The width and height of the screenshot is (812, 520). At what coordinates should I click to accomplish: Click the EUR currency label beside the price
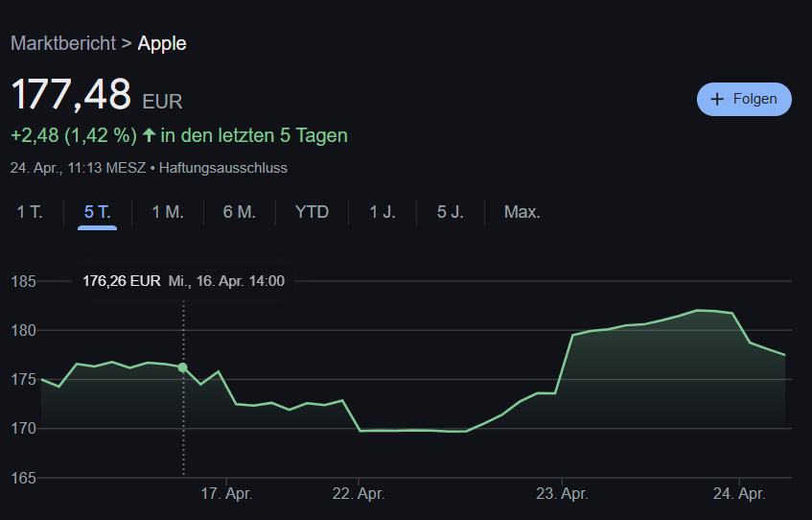[163, 102]
